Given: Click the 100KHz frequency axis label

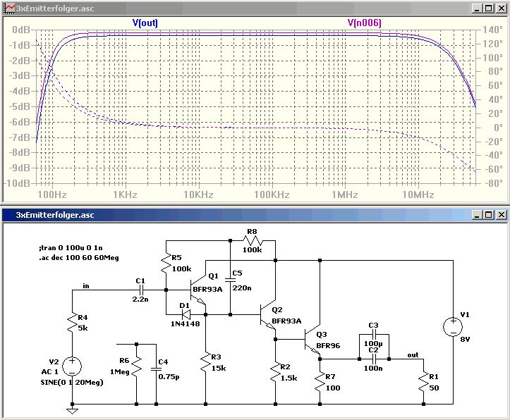Looking at the screenshot, I should (x=272, y=194).
